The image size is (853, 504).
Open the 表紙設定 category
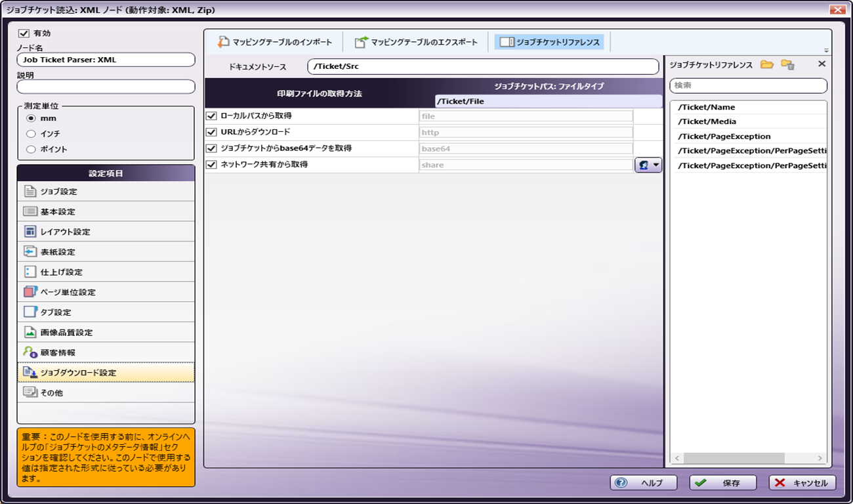106,252
